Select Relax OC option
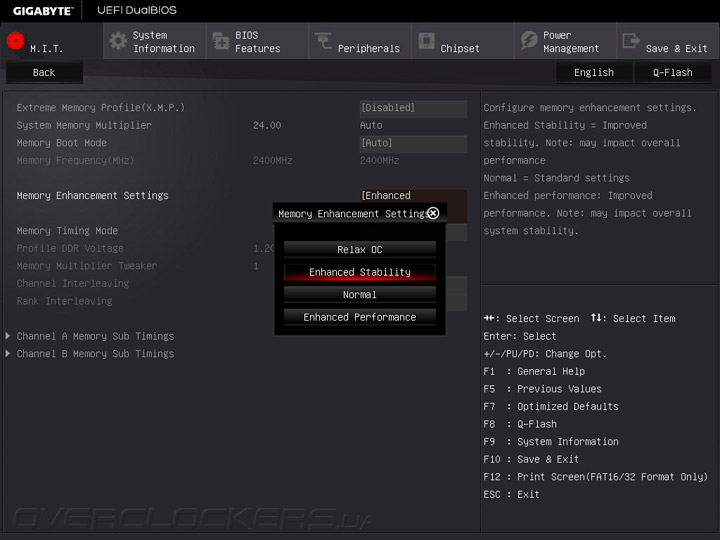The width and height of the screenshot is (720, 540). pyautogui.click(x=360, y=249)
